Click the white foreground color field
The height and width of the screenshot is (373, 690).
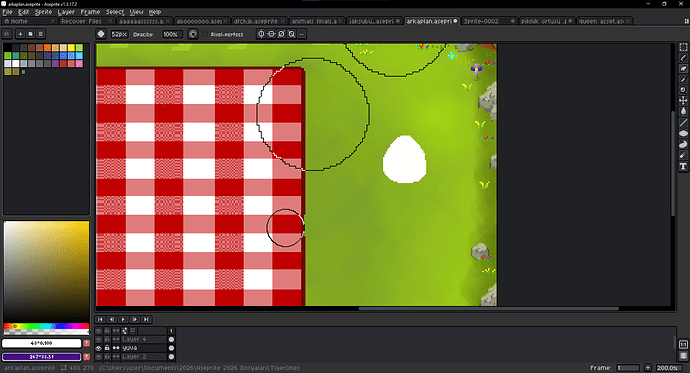coord(42,343)
